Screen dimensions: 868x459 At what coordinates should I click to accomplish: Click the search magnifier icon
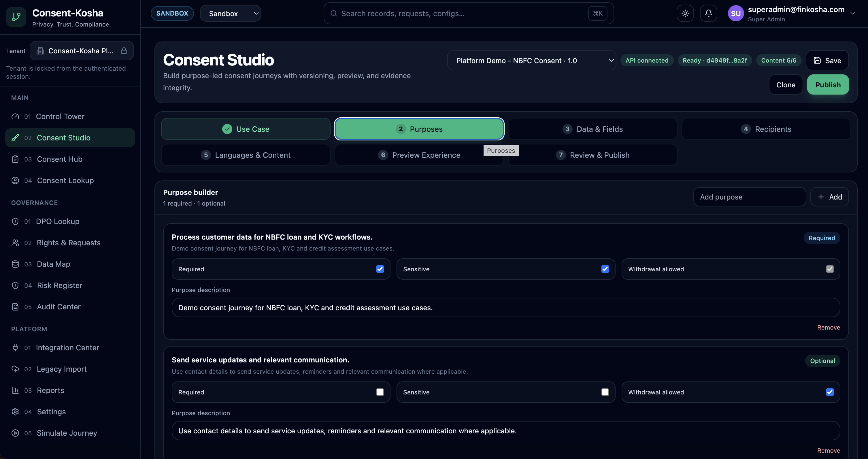pos(334,13)
